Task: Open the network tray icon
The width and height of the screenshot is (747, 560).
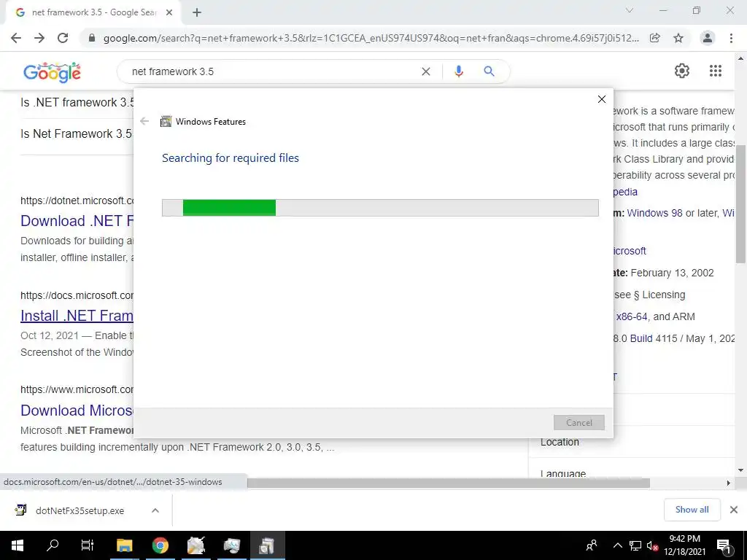Action: [x=635, y=545]
